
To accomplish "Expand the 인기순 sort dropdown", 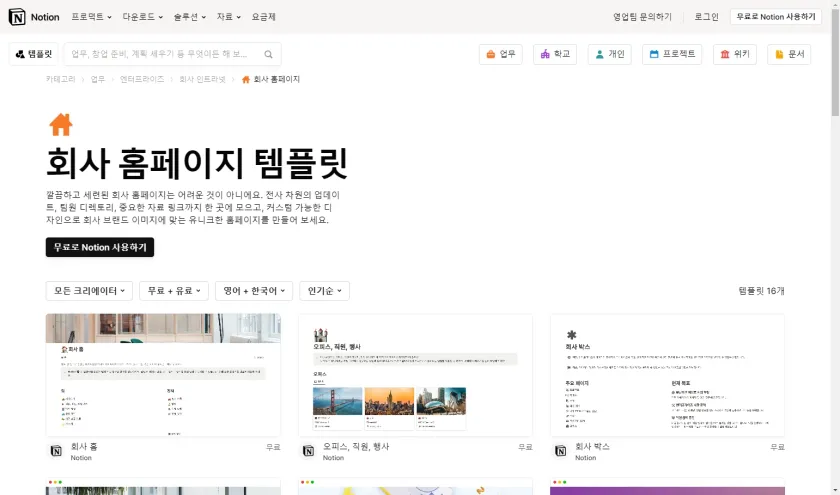I will pyautogui.click(x=325, y=291).
